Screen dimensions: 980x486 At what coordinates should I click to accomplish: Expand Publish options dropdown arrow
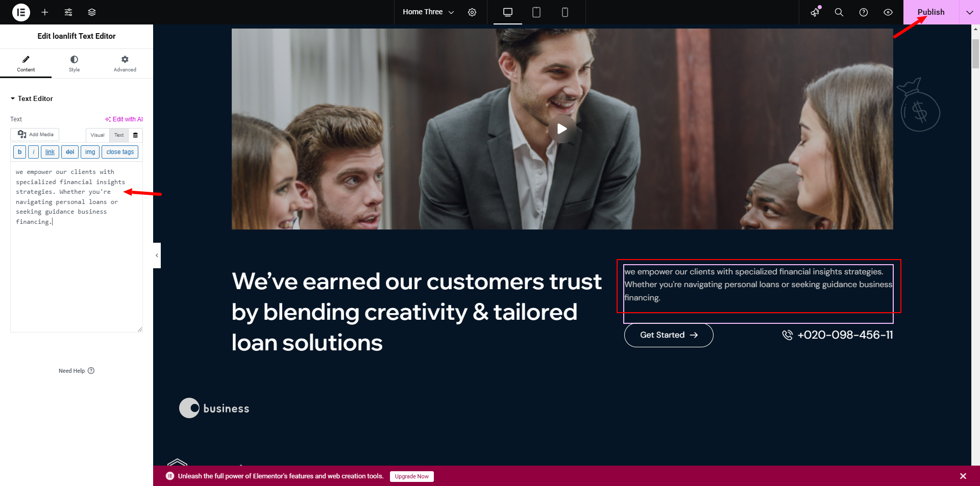coord(969,12)
